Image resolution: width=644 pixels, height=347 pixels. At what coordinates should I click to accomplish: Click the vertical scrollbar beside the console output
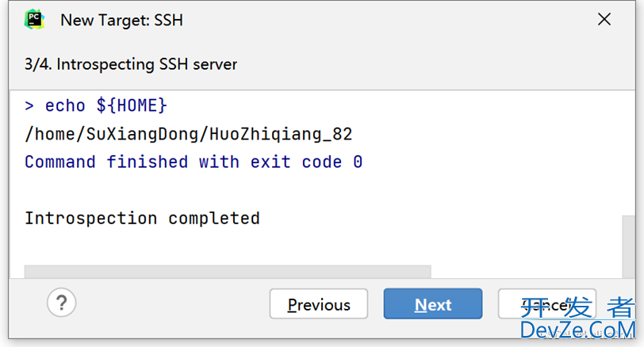point(628,246)
